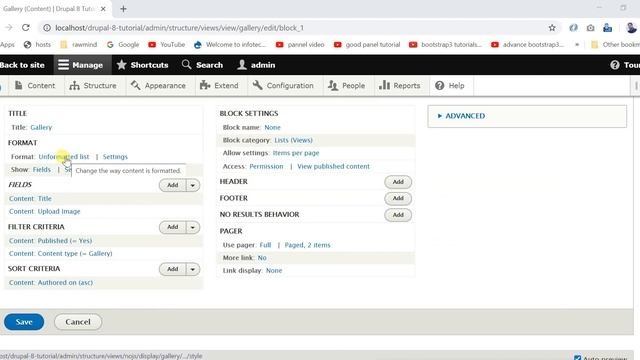Open the Tour help button
640x360 pixels.
coord(625,65)
